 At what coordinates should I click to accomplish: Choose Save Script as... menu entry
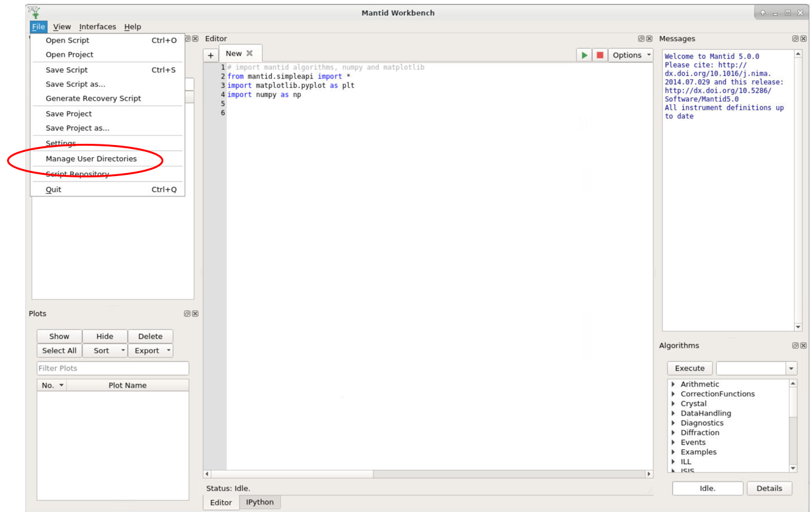(108, 84)
